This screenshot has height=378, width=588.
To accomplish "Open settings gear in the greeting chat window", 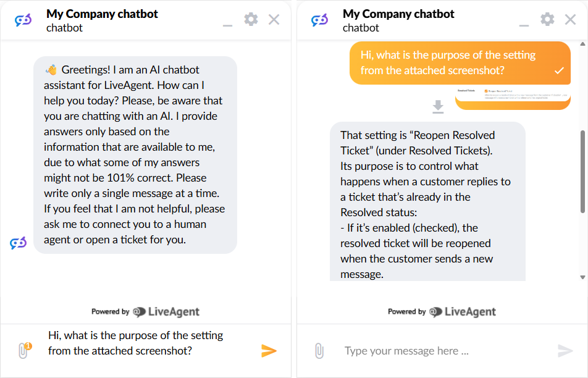I will point(251,19).
